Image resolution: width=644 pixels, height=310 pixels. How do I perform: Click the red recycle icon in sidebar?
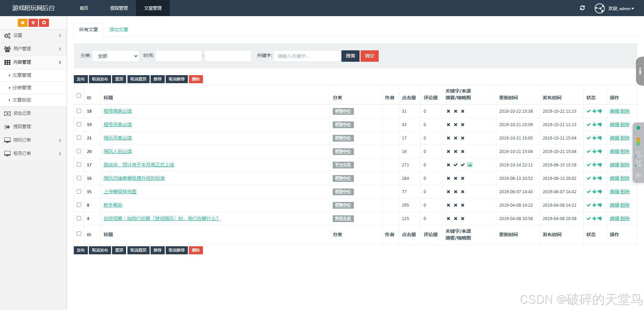pyautogui.click(x=44, y=23)
